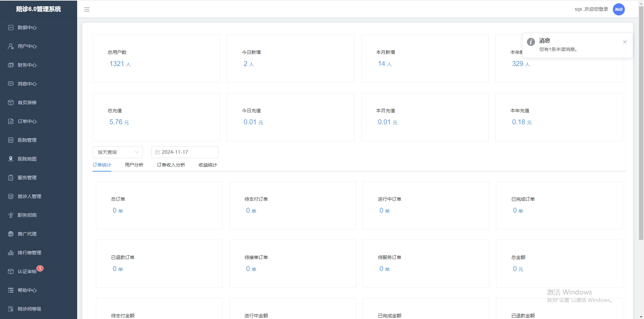Click the 数据中心 chart icon in sidebar

click(11, 27)
